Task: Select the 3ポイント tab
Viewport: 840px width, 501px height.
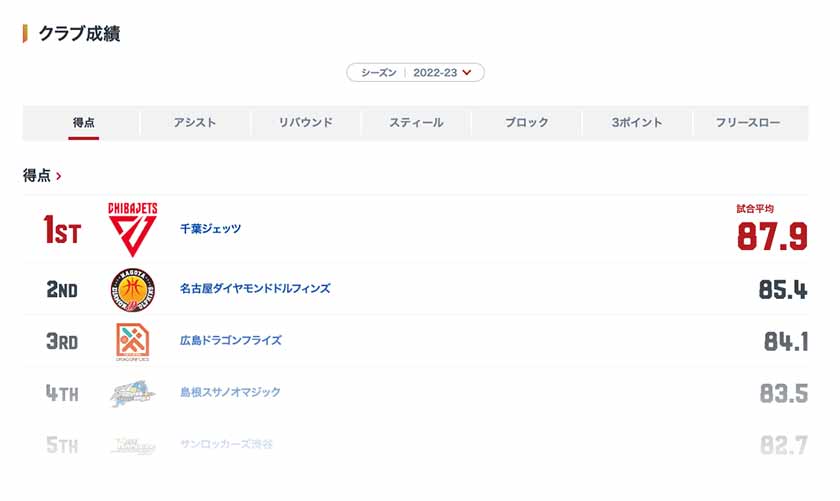Action: point(637,123)
